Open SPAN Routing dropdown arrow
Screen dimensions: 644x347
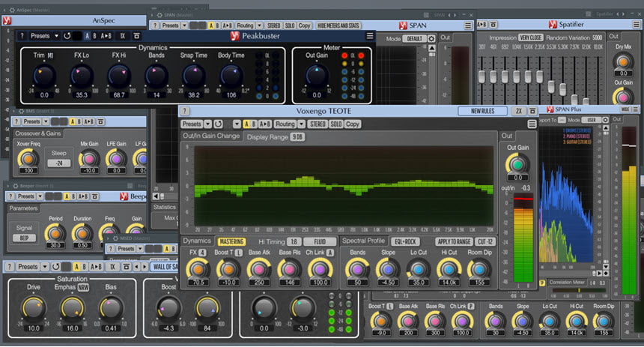[259, 25]
